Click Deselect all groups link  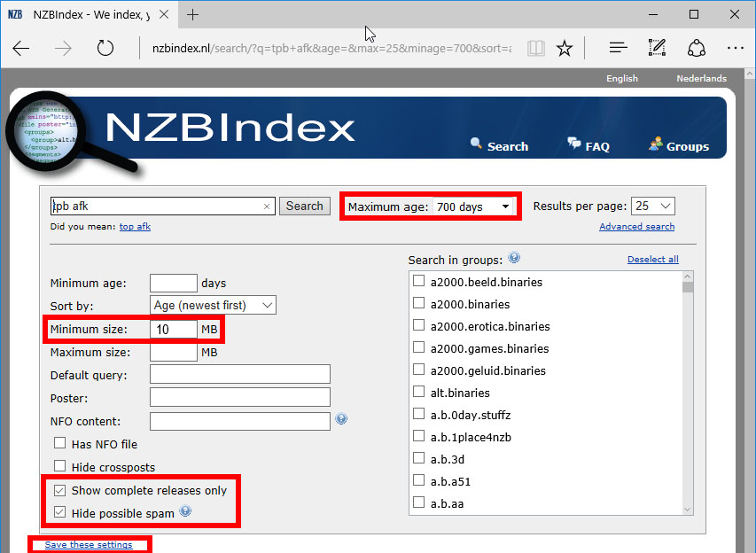653,260
